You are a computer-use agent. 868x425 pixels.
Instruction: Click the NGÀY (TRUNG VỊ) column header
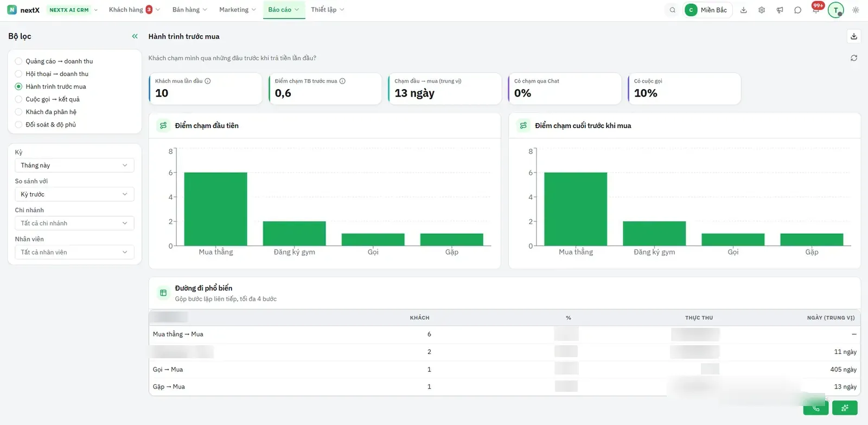(x=831, y=318)
